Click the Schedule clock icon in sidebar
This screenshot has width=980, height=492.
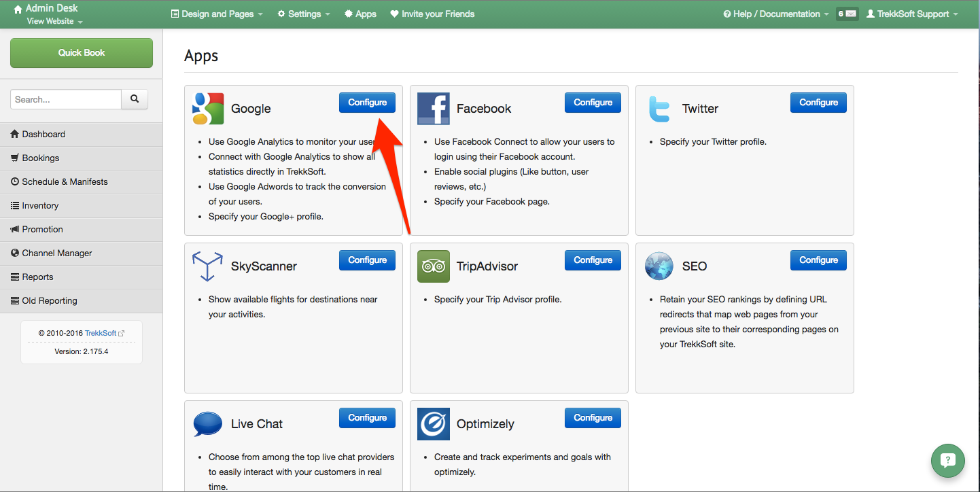pyautogui.click(x=16, y=182)
